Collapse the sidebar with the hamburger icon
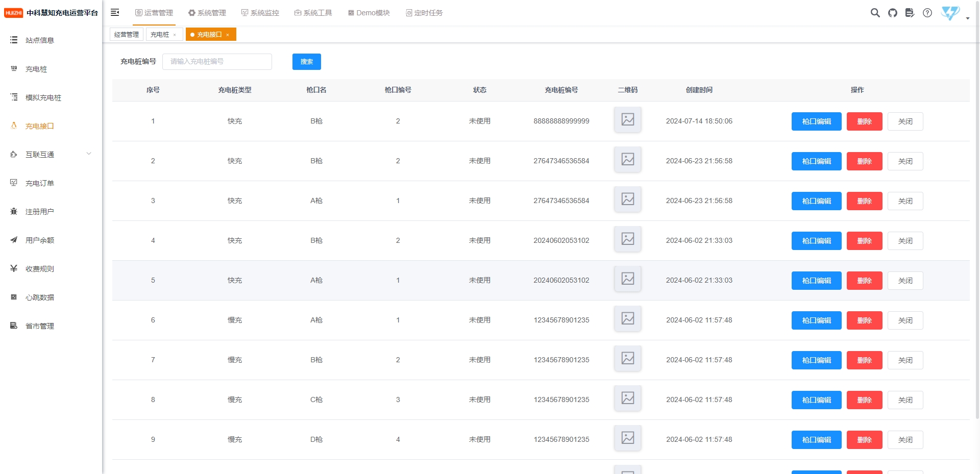 click(x=115, y=12)
